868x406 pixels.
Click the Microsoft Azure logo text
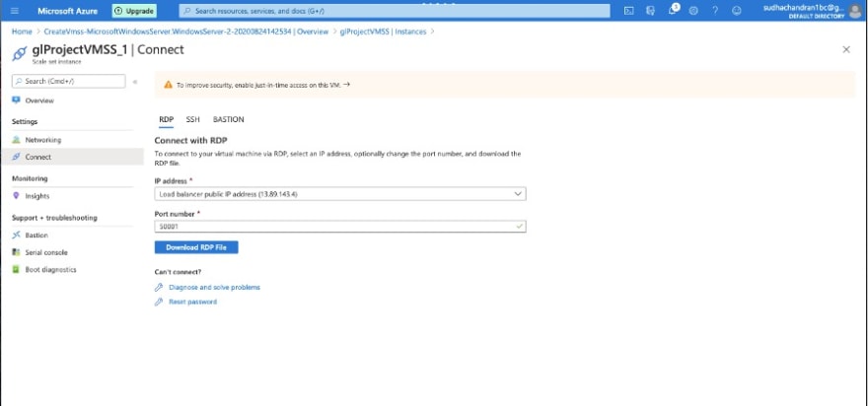[x=67, y=11]
